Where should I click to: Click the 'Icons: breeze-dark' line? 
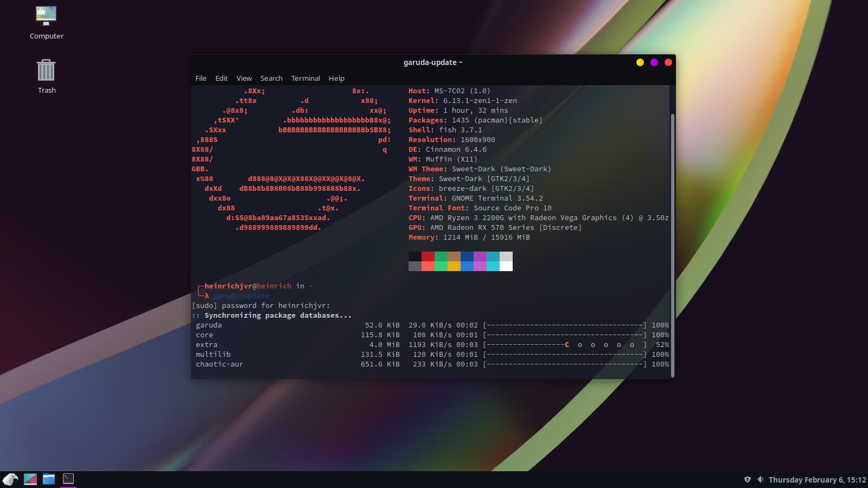coord(471,189)
